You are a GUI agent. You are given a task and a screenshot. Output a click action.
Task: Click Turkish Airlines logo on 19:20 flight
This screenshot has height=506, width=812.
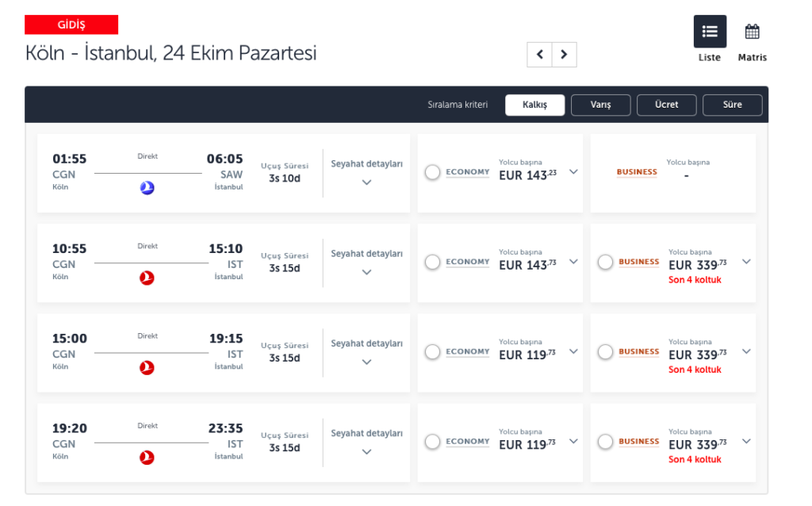click(x=147, y=457)
